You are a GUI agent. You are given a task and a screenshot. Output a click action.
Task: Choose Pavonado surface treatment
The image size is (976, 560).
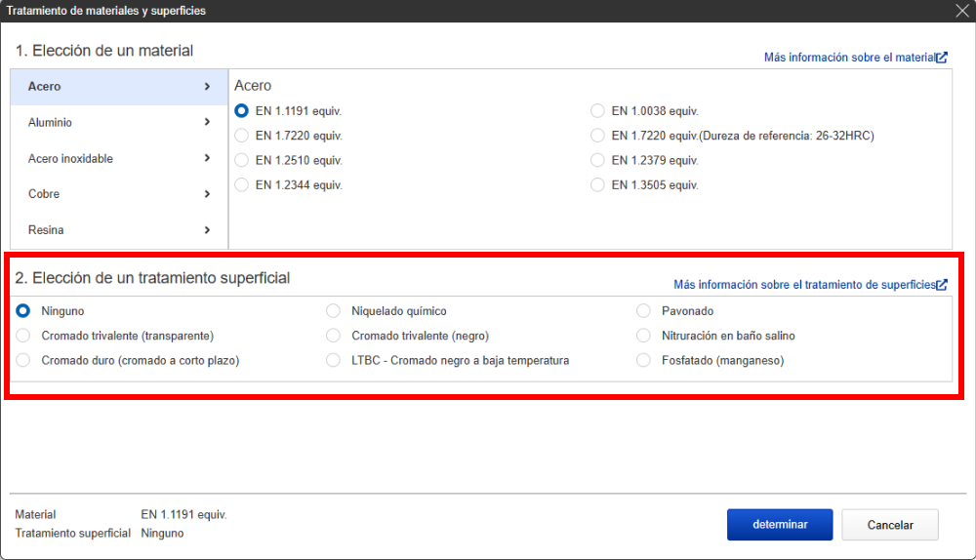click(x=643, y=311)
